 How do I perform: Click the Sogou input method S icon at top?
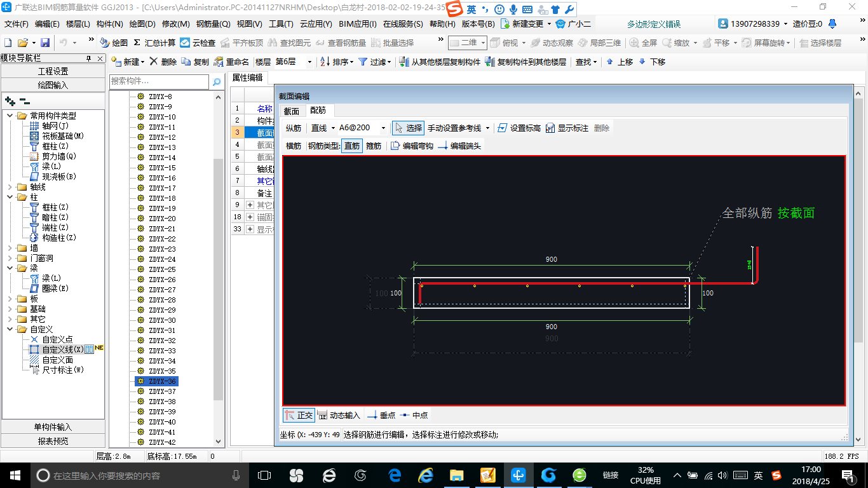tap(454, 10)
